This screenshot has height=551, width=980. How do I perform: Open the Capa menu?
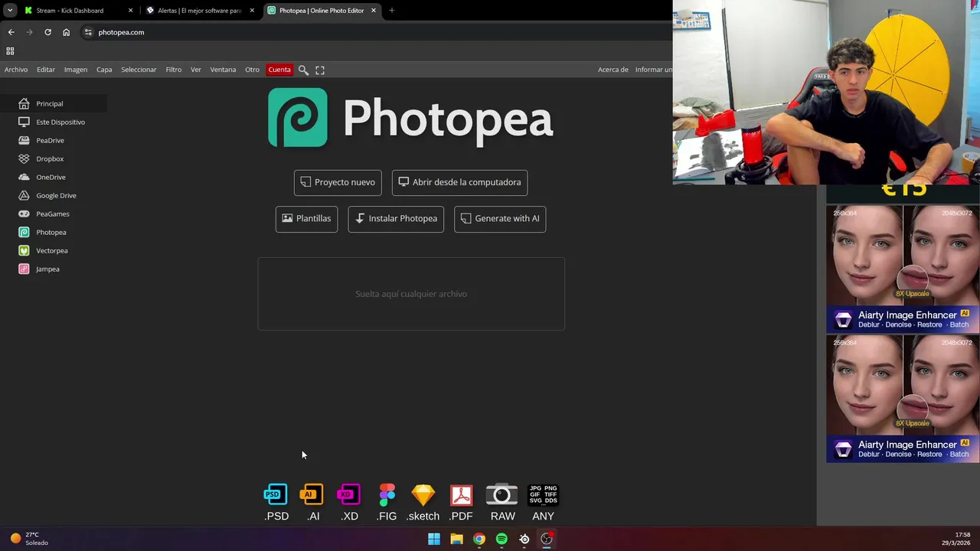coord(104,70)
